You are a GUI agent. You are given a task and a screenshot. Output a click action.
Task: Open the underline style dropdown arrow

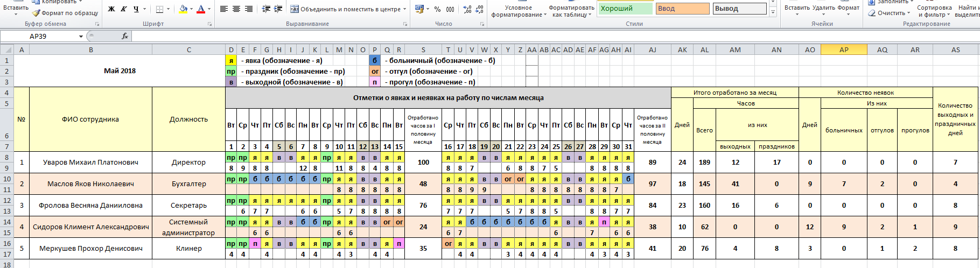144,9
